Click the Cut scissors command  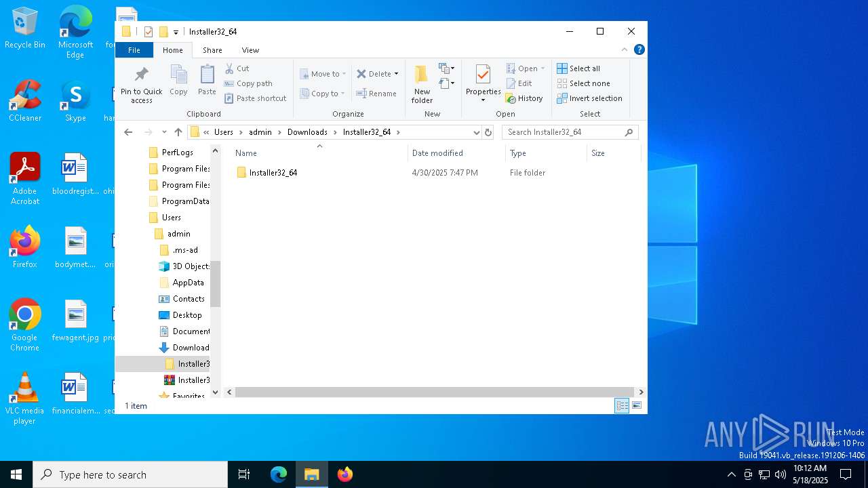(x=237, y=68)
